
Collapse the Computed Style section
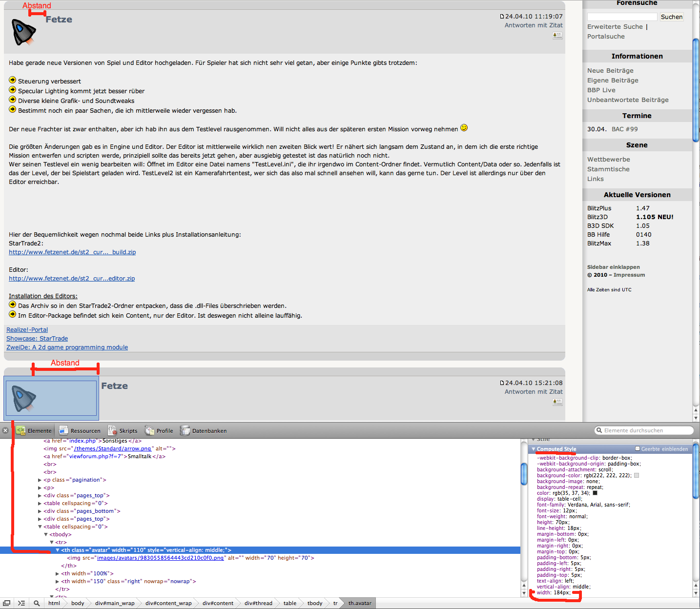(x=534, y=449)
